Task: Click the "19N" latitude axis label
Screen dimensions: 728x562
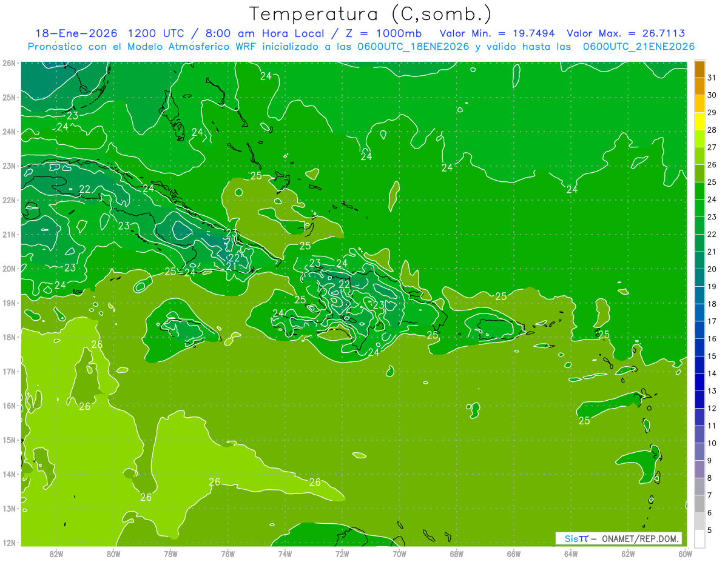Action: [x=8, y=303]
